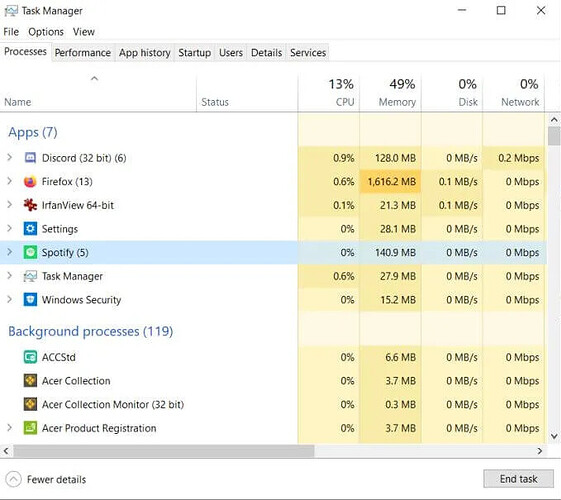This screenshot has width=561, height=500.
Task: Click the End task button
Action: click(518, 479)
